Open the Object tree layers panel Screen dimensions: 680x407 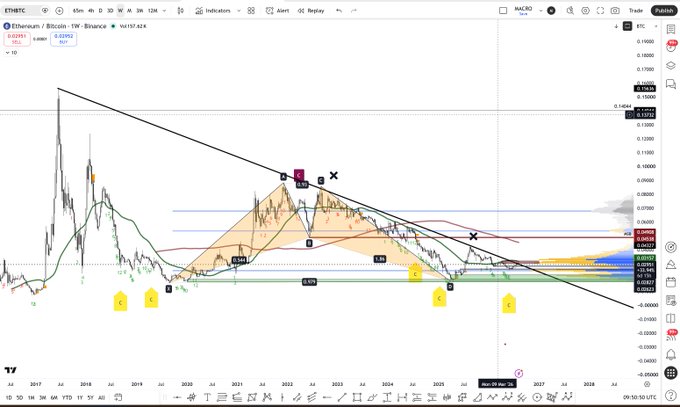(670, 66)
